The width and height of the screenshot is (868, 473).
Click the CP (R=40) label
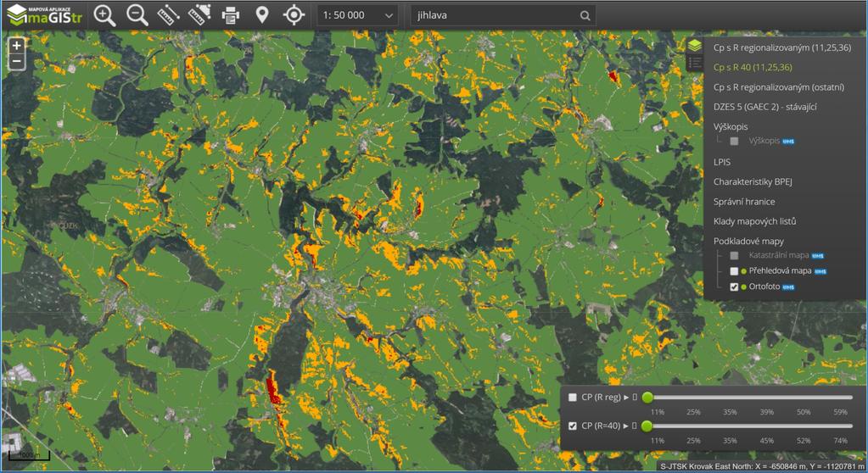click(x=601, y=426)
